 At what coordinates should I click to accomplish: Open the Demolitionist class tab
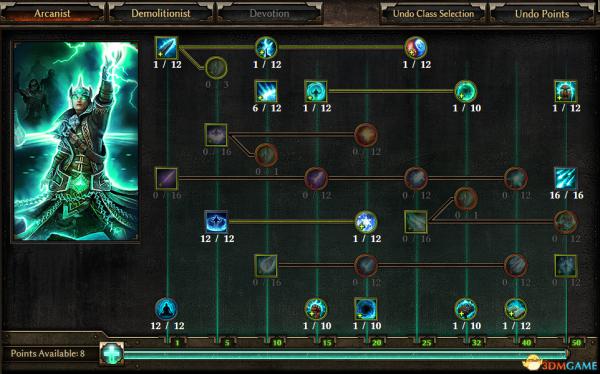161,13
